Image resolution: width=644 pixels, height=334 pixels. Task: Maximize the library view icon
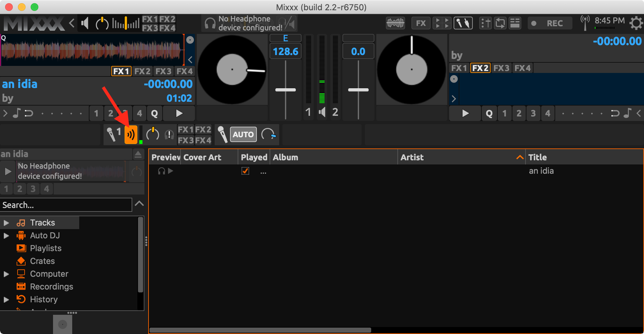point(515,23)
